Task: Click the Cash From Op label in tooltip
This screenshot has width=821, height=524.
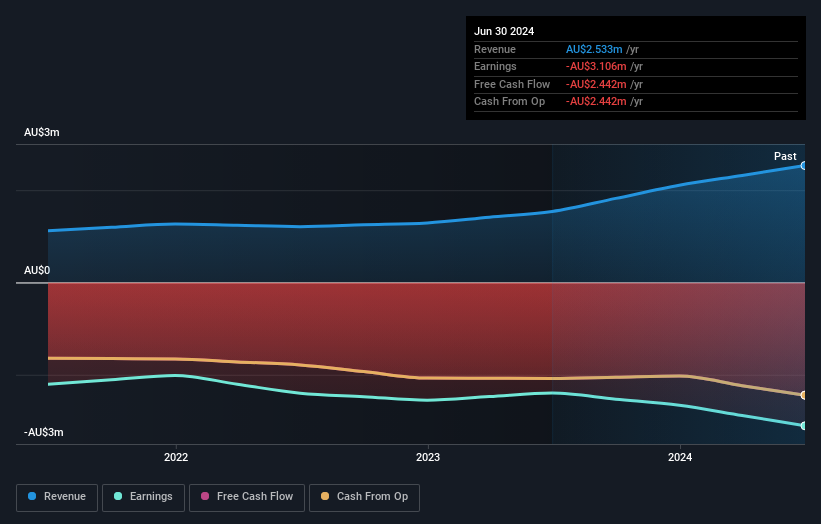Action: 509,102
